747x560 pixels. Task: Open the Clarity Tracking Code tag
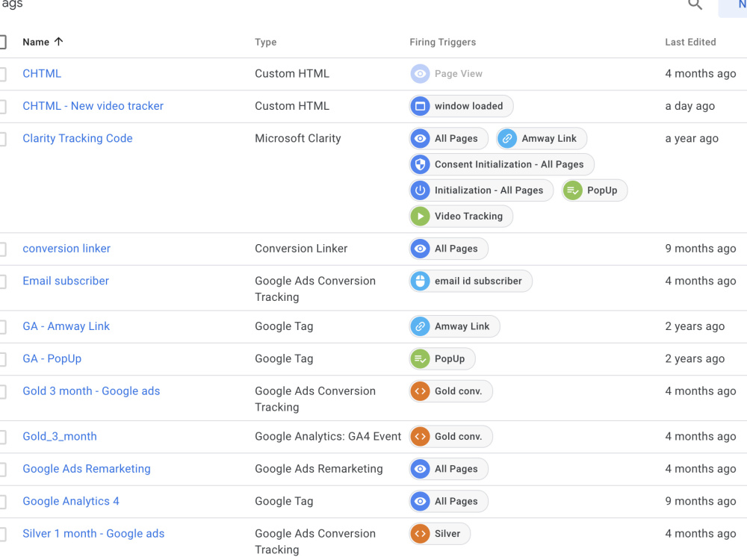click(78, 138)
